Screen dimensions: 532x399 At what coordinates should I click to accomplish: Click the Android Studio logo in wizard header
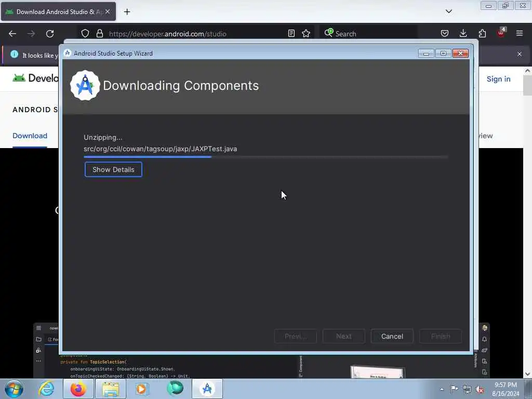(x=85, y=86)
